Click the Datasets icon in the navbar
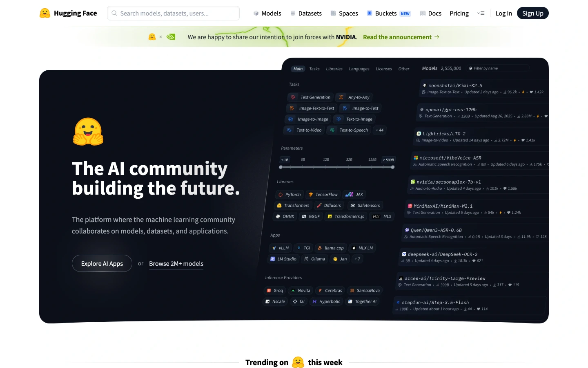This screenshot has width=588, height=368. (293, 13)
